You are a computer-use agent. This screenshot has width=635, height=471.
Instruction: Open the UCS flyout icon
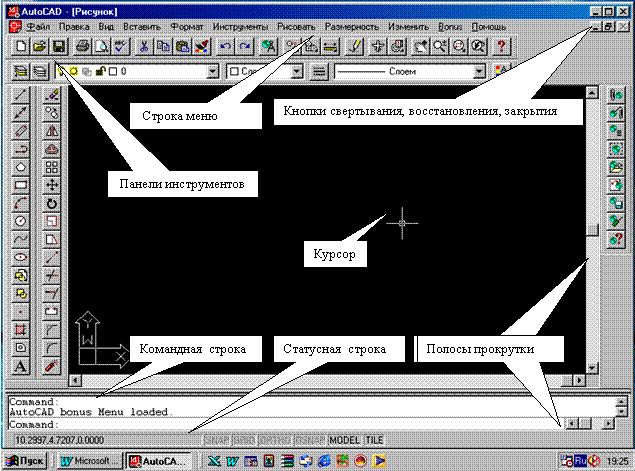[311, 47]
